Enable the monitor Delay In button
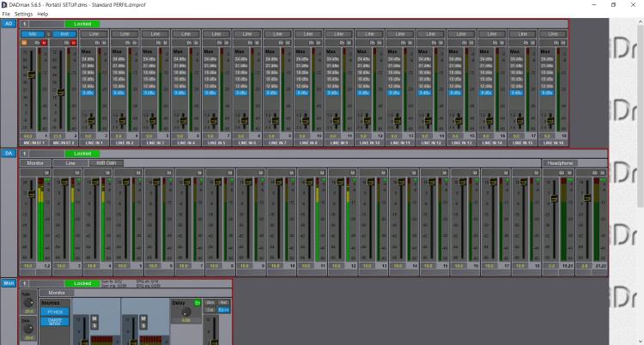Viewport: 644px width, 345px height. click(x=197, y=302)
